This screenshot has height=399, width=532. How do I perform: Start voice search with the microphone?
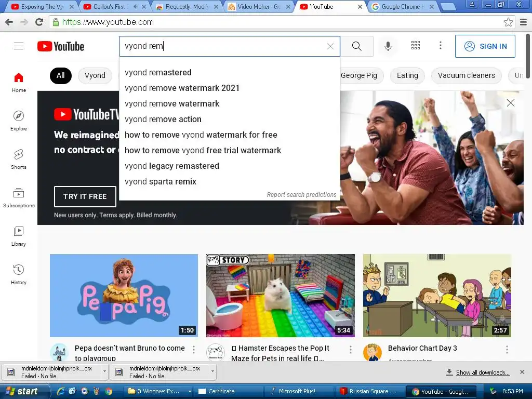click(x=388, y=46)
